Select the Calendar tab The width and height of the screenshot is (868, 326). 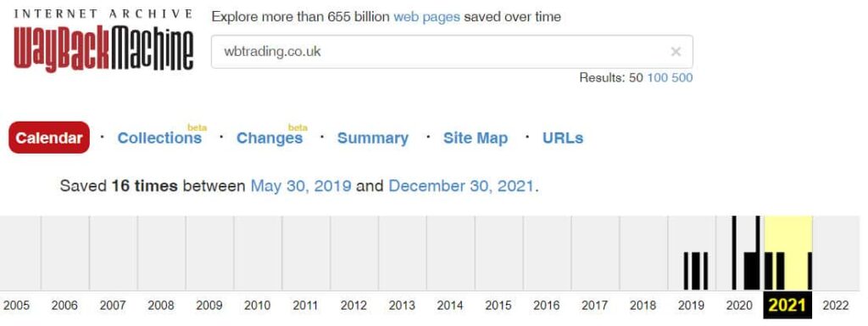49,138
